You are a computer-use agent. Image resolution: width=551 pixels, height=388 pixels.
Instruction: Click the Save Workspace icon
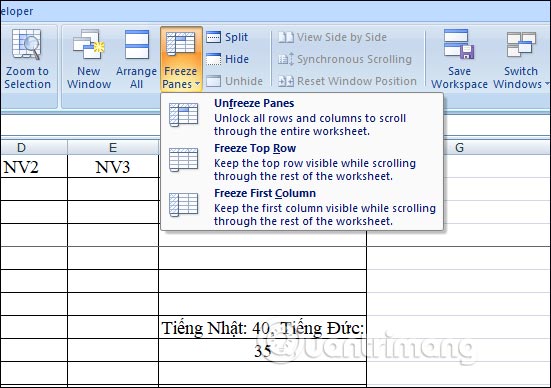coord(459,44)
